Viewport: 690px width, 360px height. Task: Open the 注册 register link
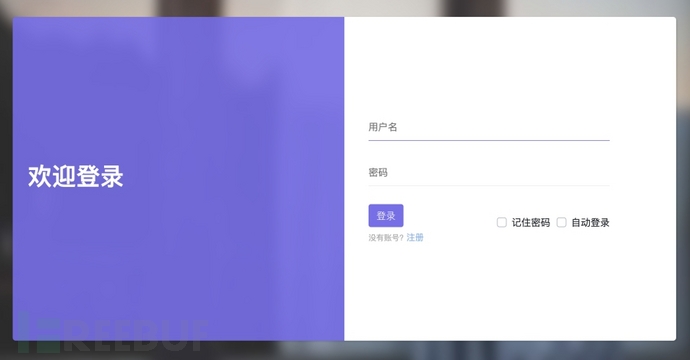415,238
